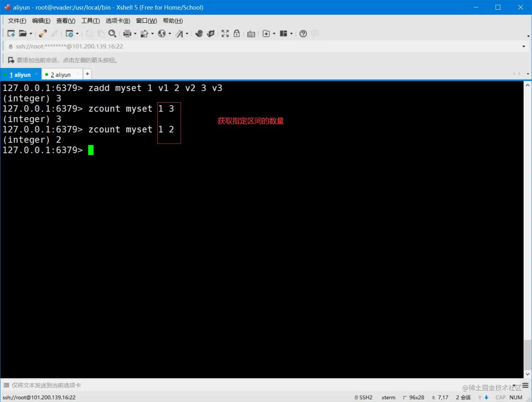The width and height of the screenshot is (532, 402).
Task: Click the NUM indicator in status bar
Action: (x=516, y=398)
